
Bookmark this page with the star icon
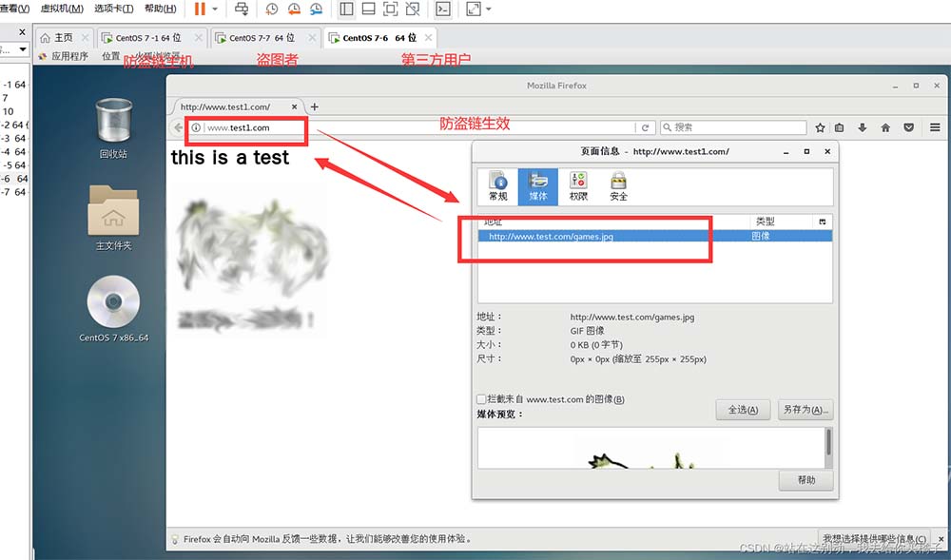click(820, 127)
